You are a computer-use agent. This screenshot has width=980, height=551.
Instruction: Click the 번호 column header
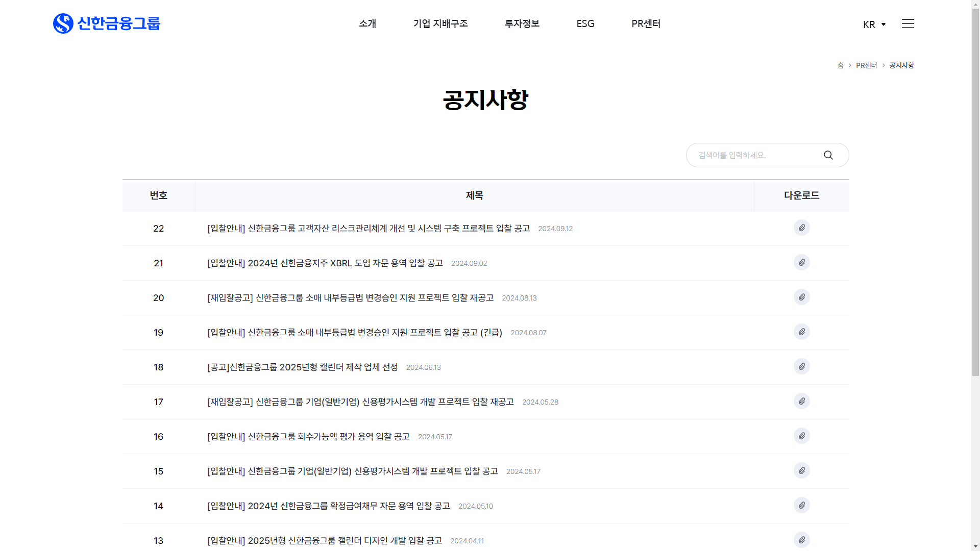tap(159, 195)
